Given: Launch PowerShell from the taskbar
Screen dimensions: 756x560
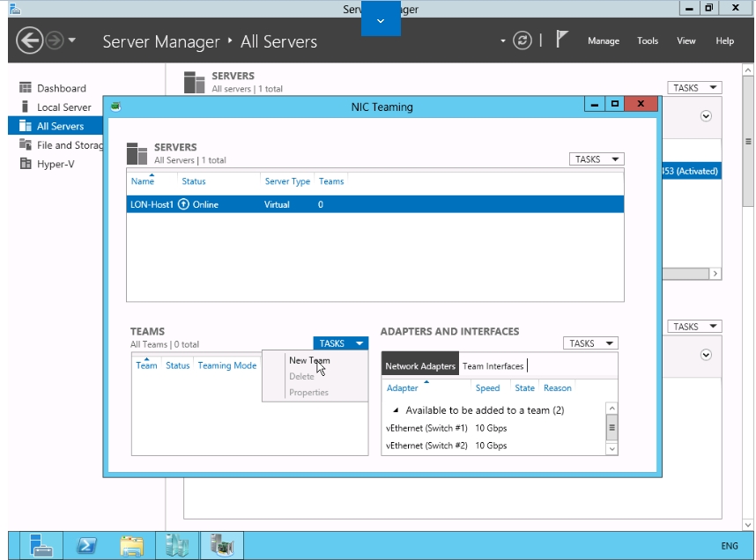Looking at the screenshot, I should click(x=86, y=546).
